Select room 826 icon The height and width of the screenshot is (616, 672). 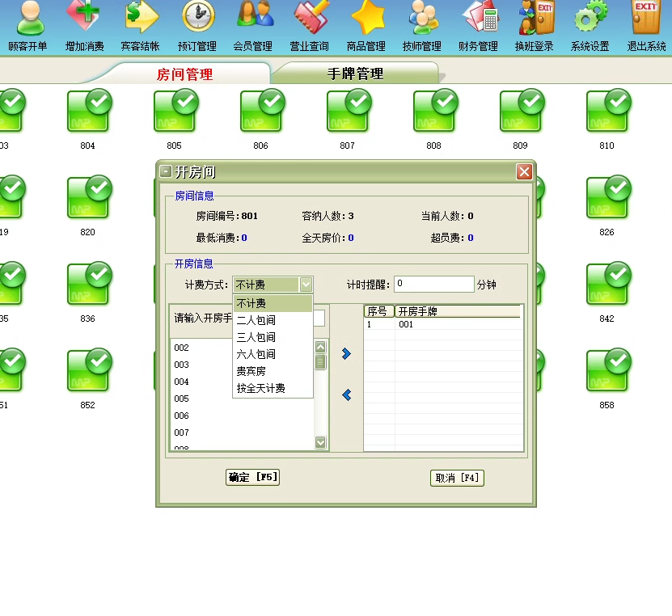[x=609, y=197]
